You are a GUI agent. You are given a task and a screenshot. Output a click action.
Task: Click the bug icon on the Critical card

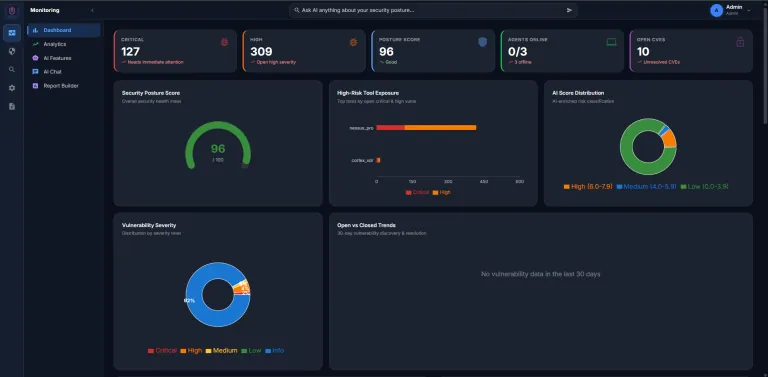pos(224,43)
